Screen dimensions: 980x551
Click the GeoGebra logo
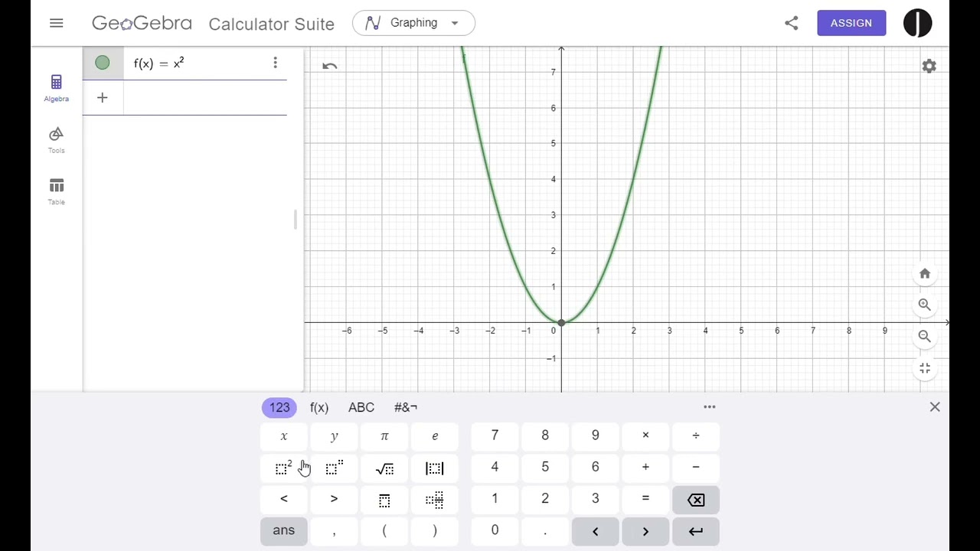142,23
